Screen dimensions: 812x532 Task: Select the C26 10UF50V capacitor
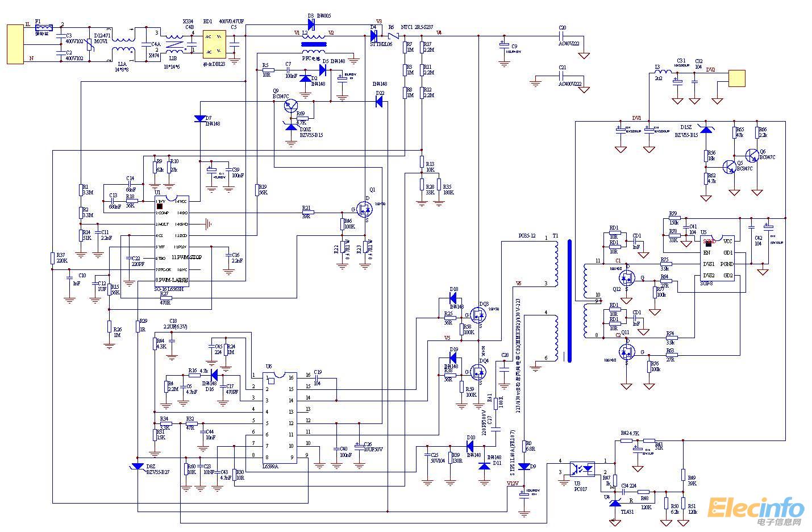click(359, 446)
